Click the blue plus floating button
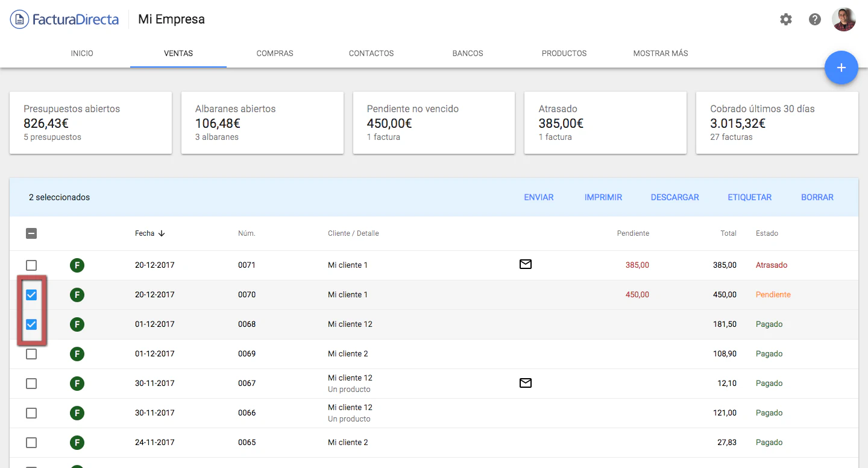The height and width of the screenshot is (468, 868). [841, 68]
